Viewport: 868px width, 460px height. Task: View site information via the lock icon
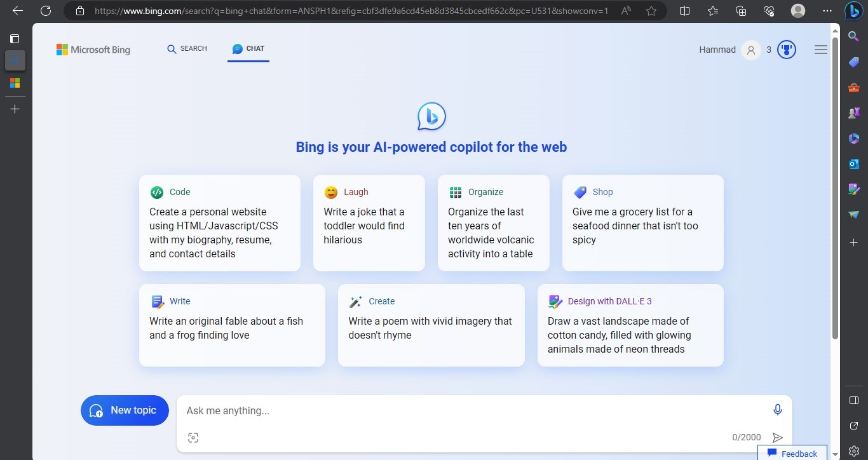79,11
